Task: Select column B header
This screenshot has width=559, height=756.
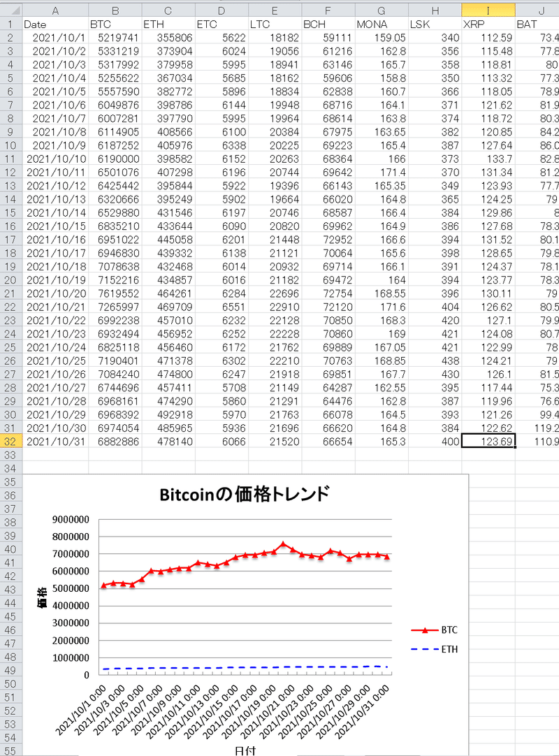Action: 115,10
